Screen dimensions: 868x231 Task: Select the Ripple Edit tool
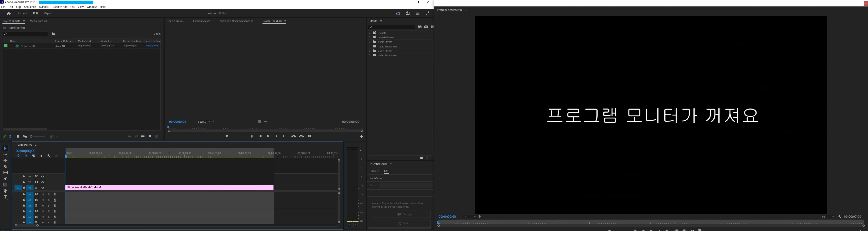(5, 161)
